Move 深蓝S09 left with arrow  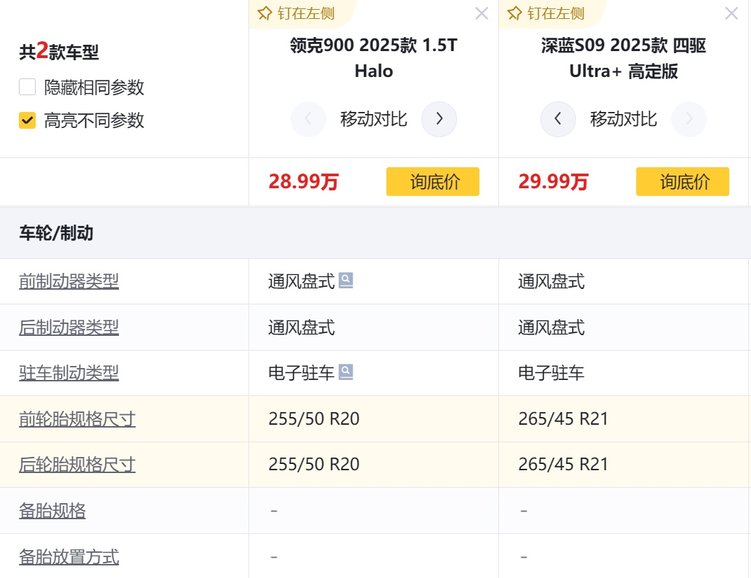coord(558,119)
